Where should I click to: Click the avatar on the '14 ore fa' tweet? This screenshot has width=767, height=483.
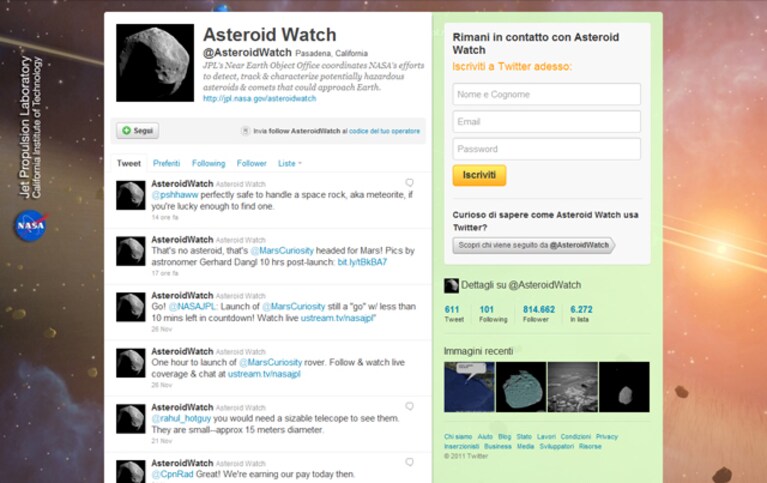click(x=131, y=195)
